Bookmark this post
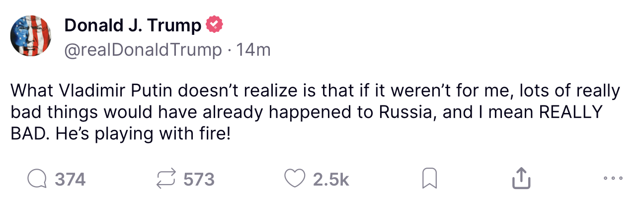644x201 pixels. [429, 179]
